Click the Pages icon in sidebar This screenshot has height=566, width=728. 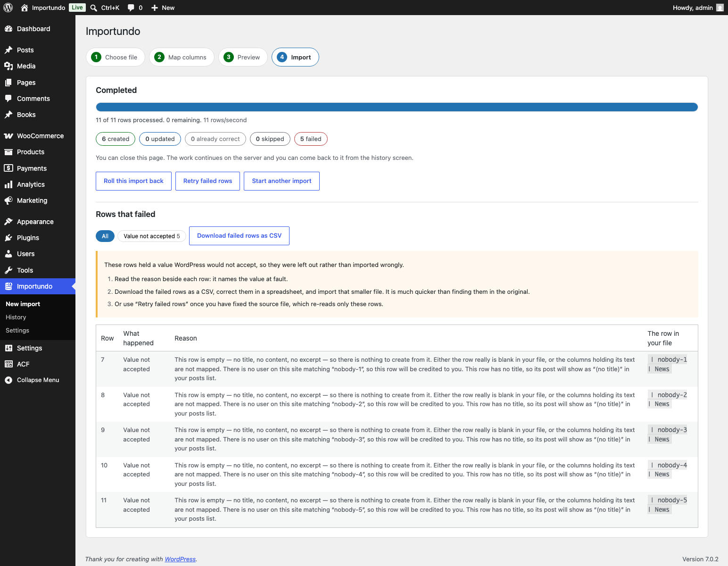click(8, 83)
